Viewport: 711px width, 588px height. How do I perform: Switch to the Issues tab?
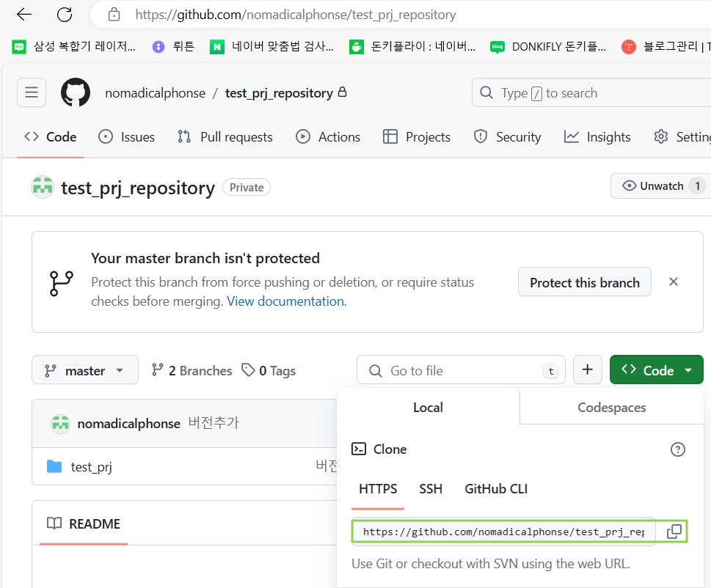point(126,137)
